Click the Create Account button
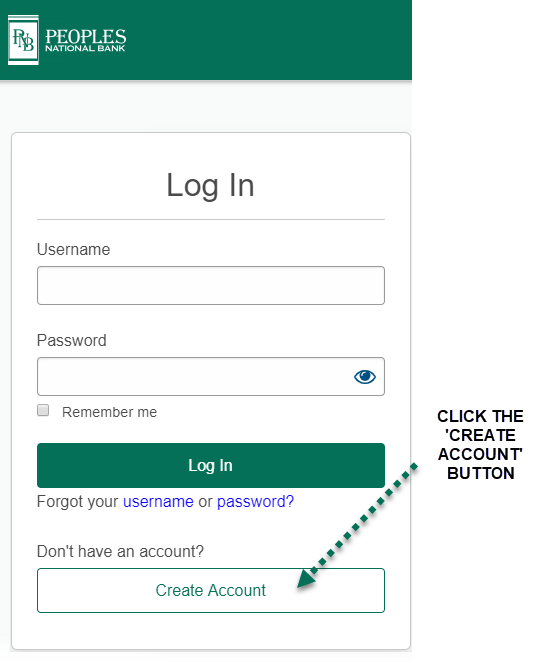Viewport: 542px width, 663px height. pos(211,590)
